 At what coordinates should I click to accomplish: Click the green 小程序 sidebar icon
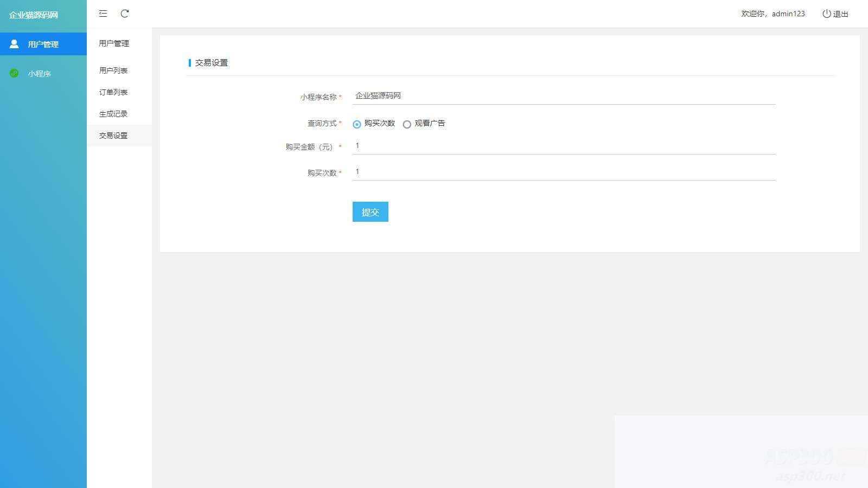tap(15, 74)
